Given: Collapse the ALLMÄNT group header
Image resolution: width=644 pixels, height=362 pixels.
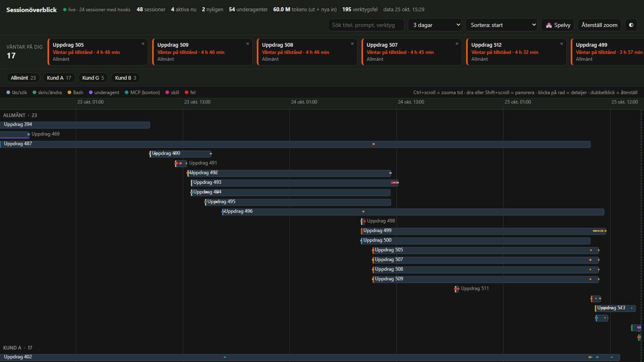Looking at the screenshot, I should click(20, 115).
